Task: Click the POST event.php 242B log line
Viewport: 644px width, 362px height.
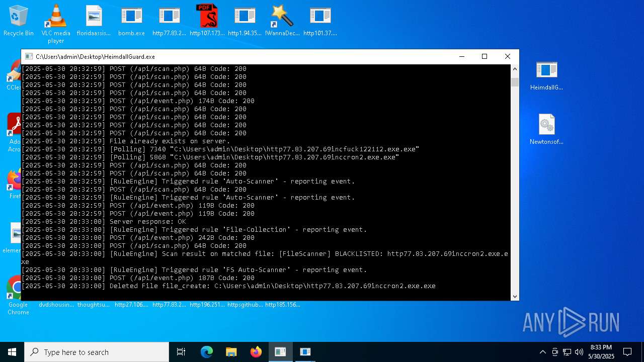Action: click(x=138, y=238)
